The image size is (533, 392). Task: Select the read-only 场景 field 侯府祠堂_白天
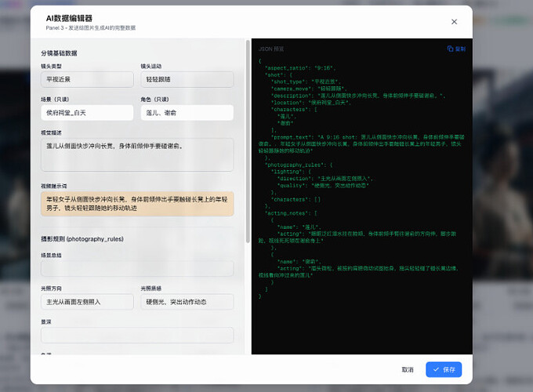tap(87, 113)
